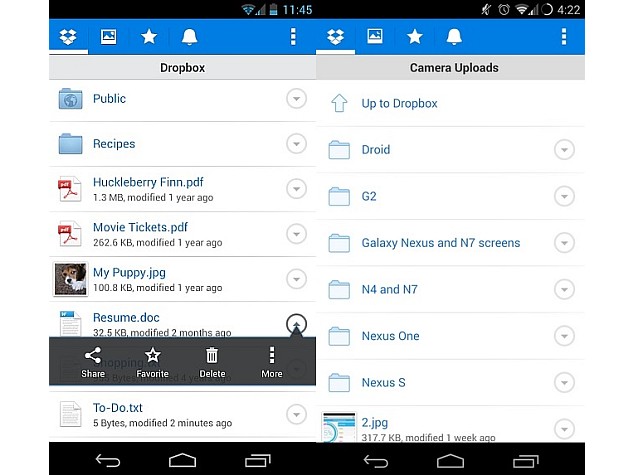This screenshot has height=475, width=635.
Task: Delete the Resume.doc file
Action: click(212, 362)
